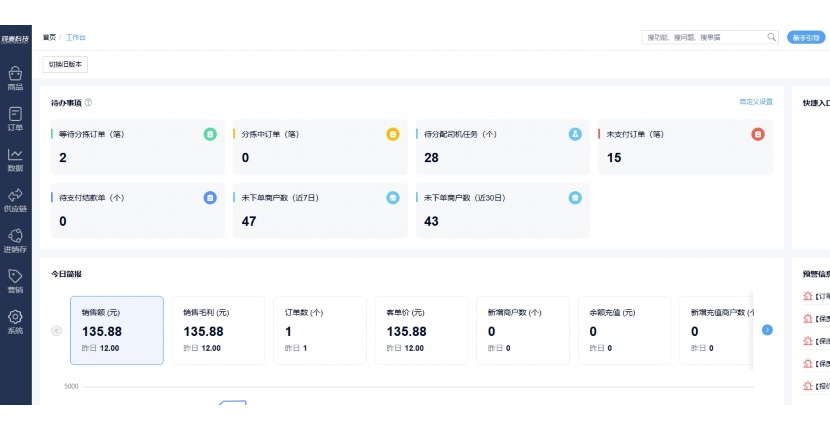Select the 订单数 (Order count) report card
Screen dimensions: 830x430
[x=319, y=330]
